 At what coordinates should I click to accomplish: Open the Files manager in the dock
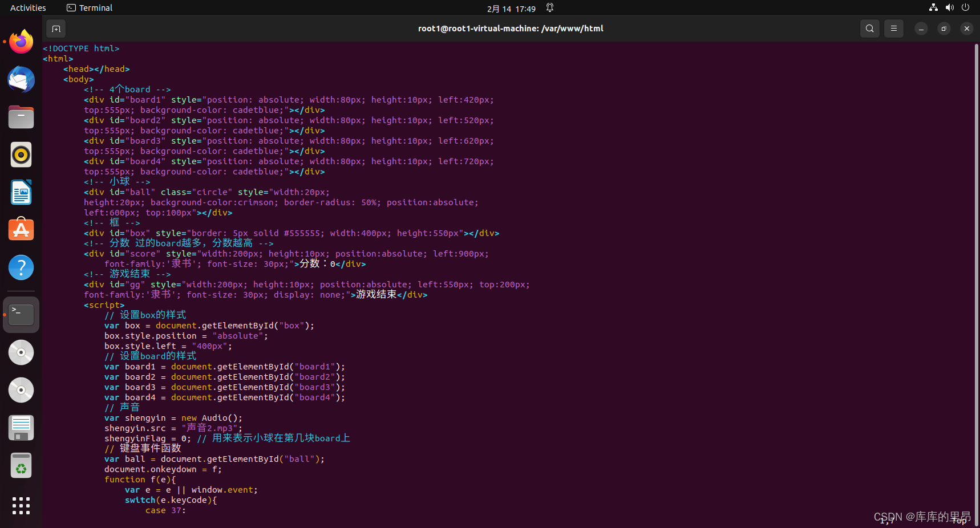click(21, 117)
